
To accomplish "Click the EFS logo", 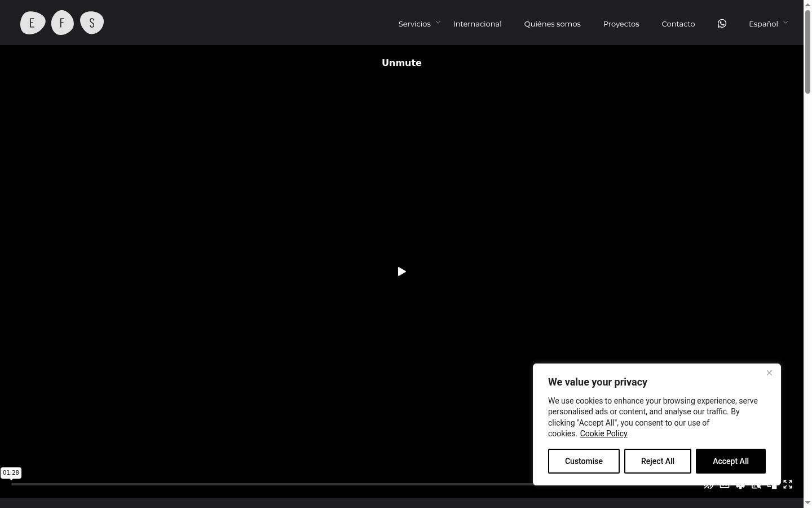I will (62, 23).
